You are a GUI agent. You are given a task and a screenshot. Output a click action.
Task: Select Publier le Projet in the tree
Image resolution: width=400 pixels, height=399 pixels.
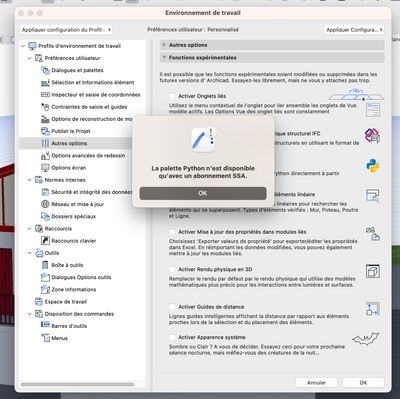click(71, 131)
